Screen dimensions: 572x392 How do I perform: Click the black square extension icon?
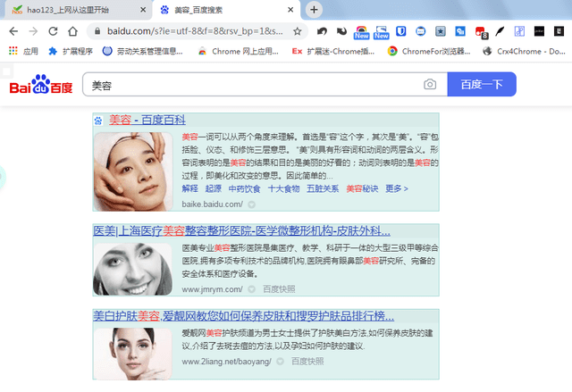539,31
